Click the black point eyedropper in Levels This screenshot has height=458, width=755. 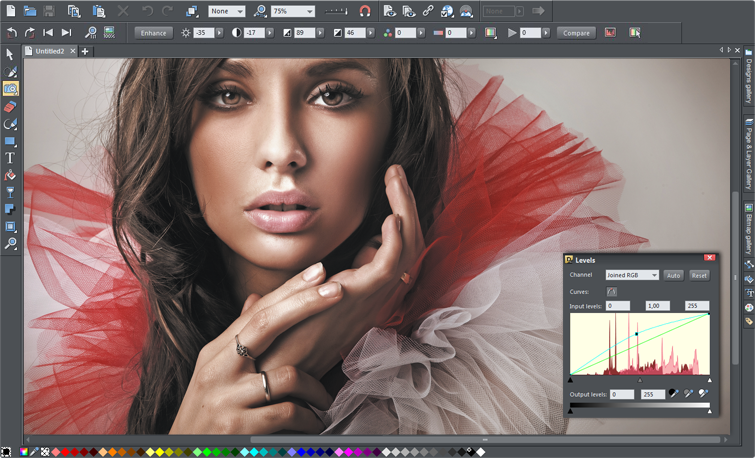pyautogui.click(x=674, y=394)
